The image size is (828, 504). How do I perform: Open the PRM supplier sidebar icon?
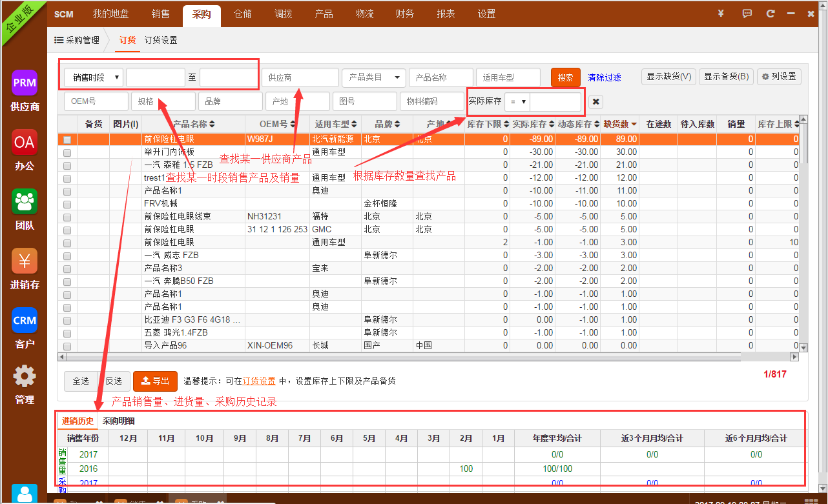coord(25,83)
